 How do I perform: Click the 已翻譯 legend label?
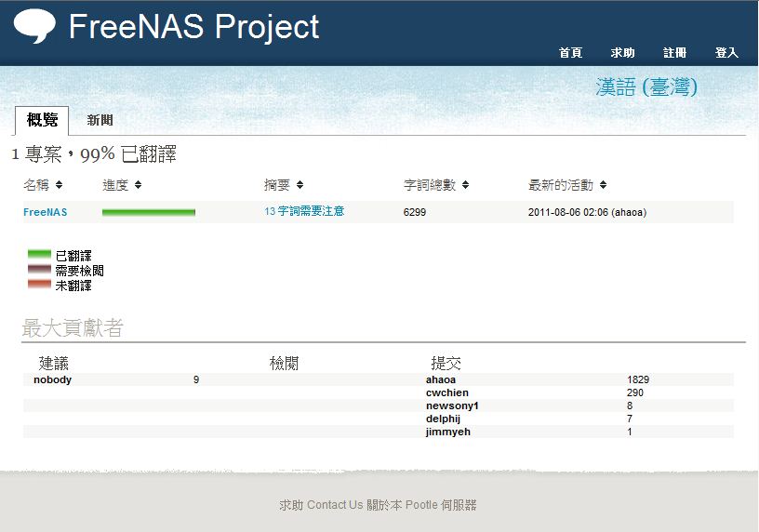pos(73,256)
